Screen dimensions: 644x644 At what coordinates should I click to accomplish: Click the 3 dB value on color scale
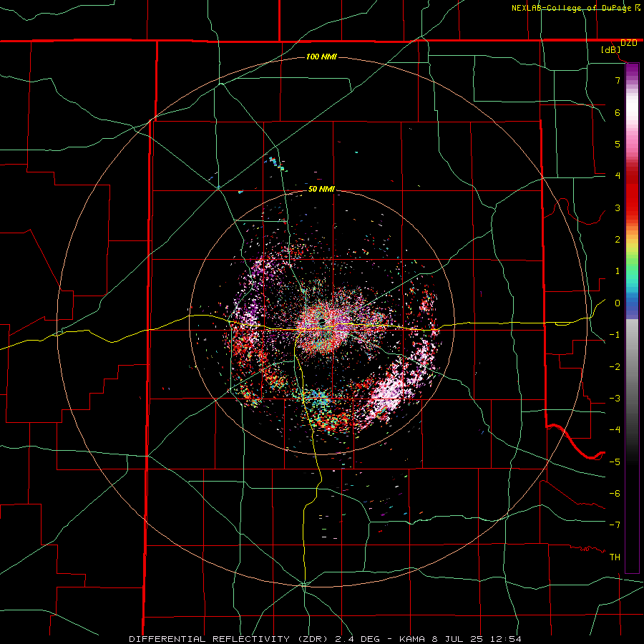618,208
